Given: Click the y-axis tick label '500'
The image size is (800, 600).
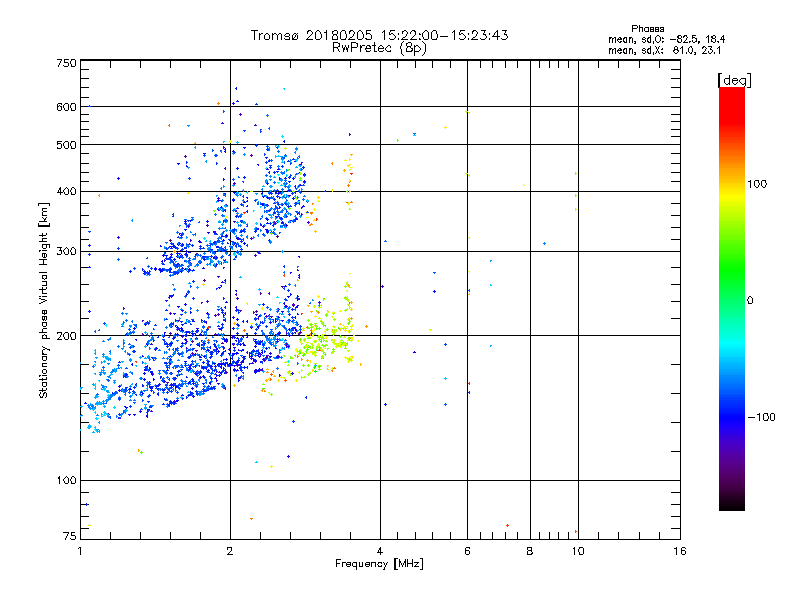Looking at the screenshot, I should [67, 145].
